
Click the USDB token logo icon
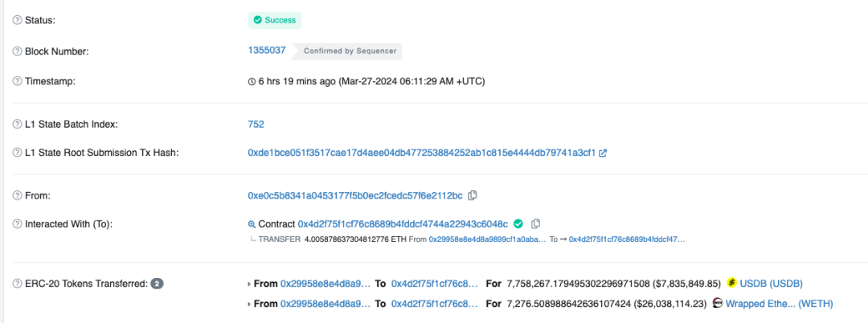(732, 283)
